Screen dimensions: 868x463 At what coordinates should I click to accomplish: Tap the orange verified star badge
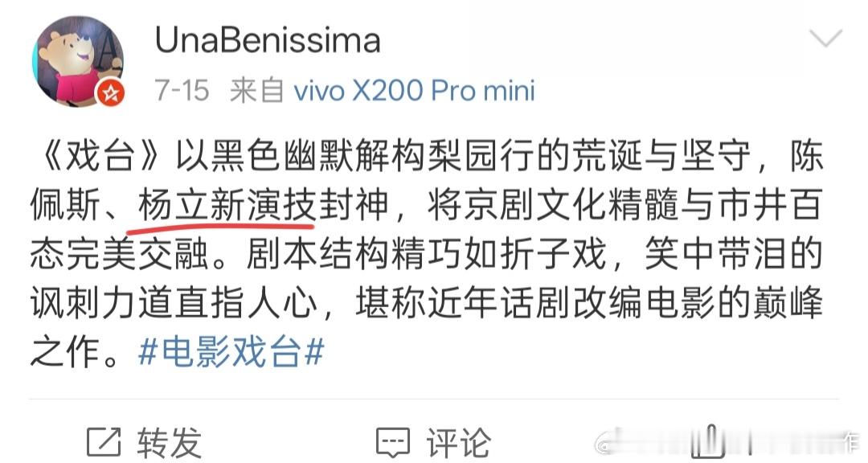[x=111, y=93]
